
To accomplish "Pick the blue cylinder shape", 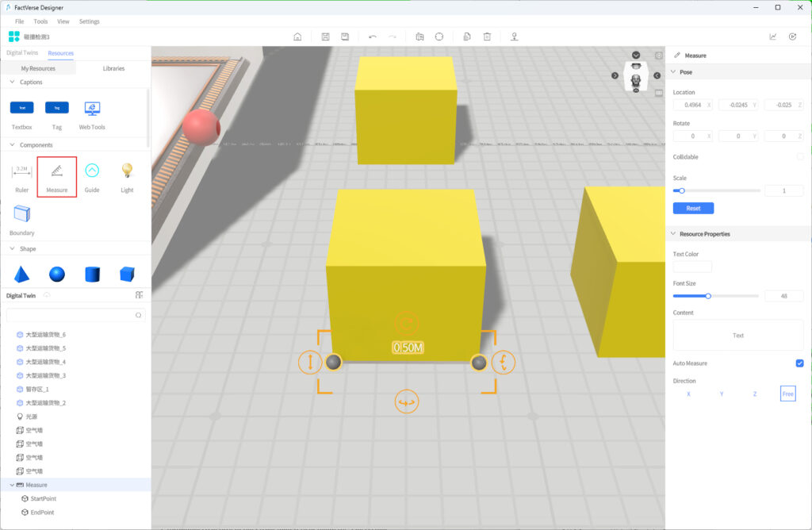I will pos(92,274).
